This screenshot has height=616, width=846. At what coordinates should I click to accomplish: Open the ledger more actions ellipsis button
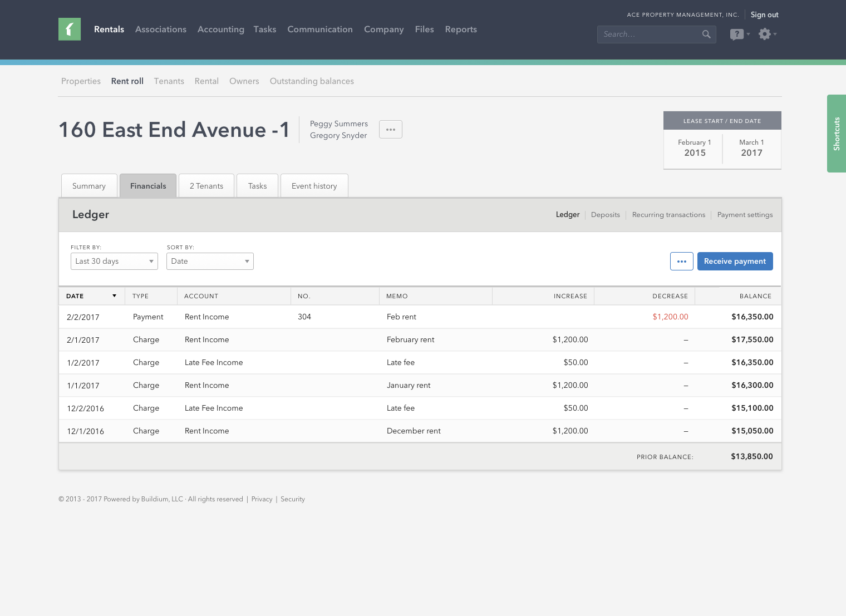(x=682, y=262)
